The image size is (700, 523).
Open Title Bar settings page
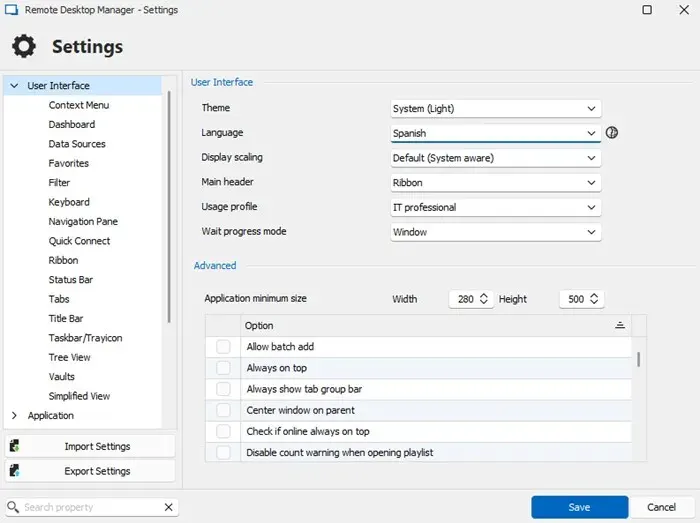[x=66, y=319]
